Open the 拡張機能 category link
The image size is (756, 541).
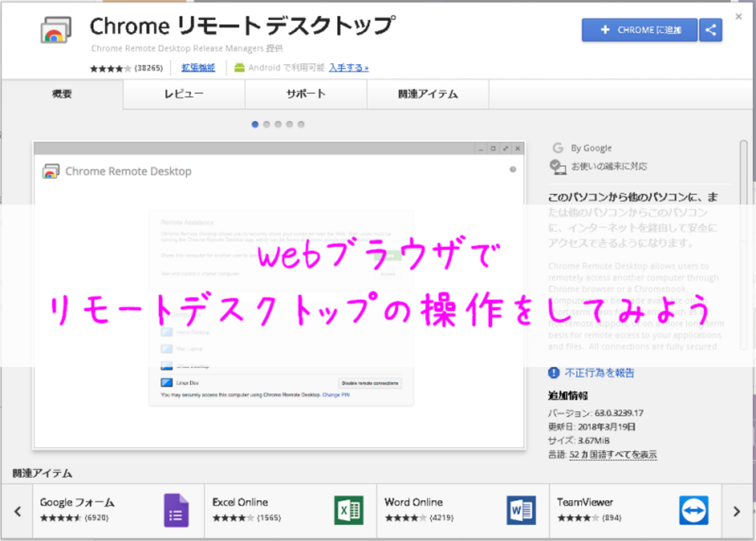(x=198, y=68)
